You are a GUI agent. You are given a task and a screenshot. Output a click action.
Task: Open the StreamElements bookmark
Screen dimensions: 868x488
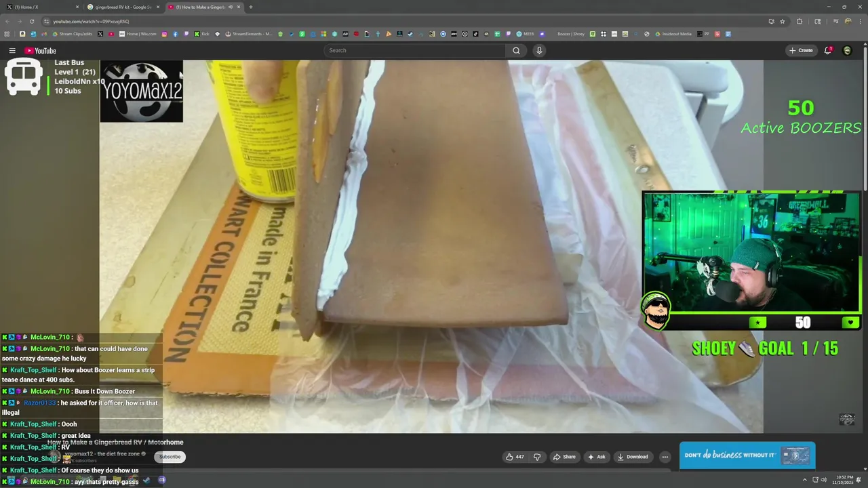click(250, 34)
